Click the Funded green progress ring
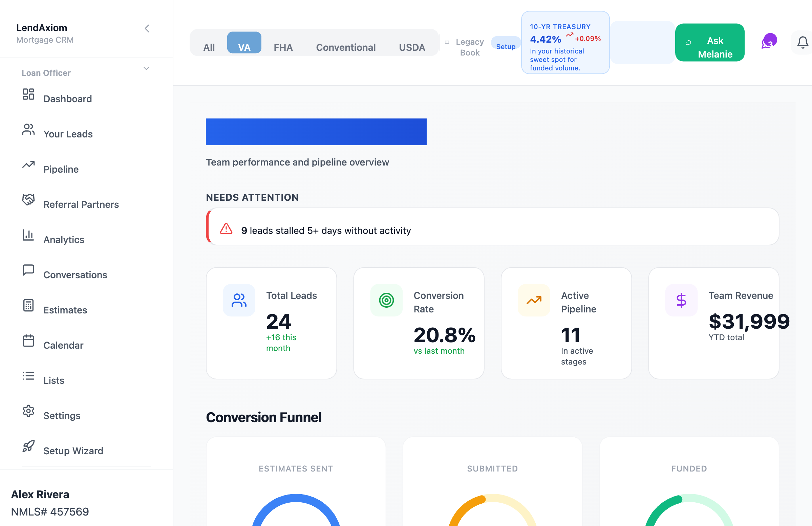The image size is (812, 526). pyautogui.click(x=689, y=510)
